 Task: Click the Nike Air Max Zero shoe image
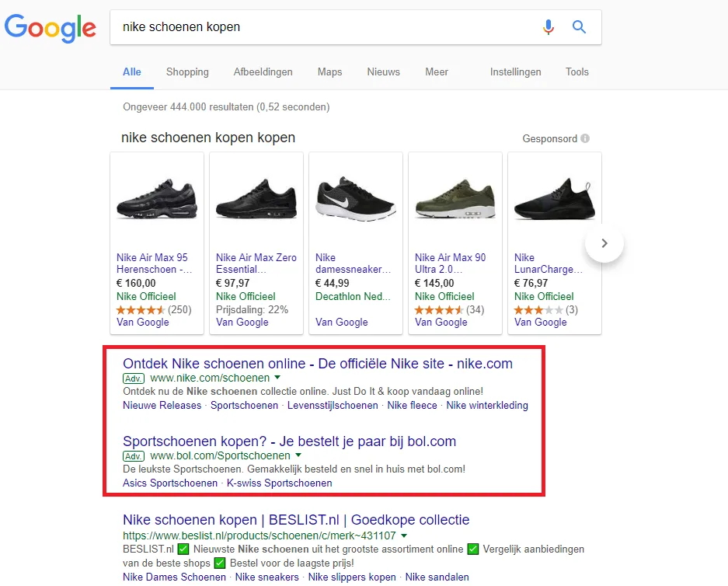pyautogui.click(x=256, y=199)
